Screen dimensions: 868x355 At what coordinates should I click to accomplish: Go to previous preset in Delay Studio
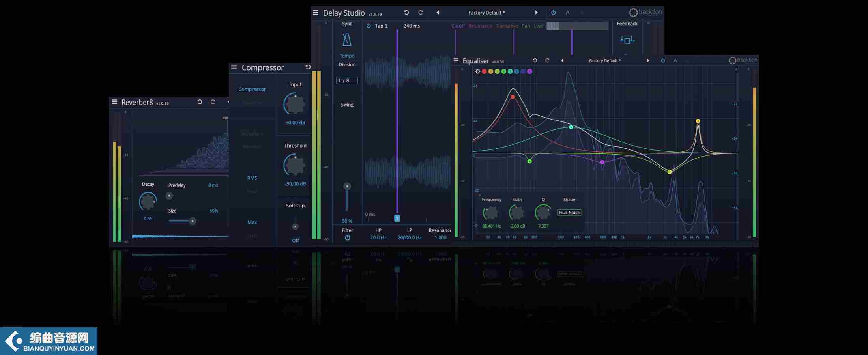click(438, 13)
